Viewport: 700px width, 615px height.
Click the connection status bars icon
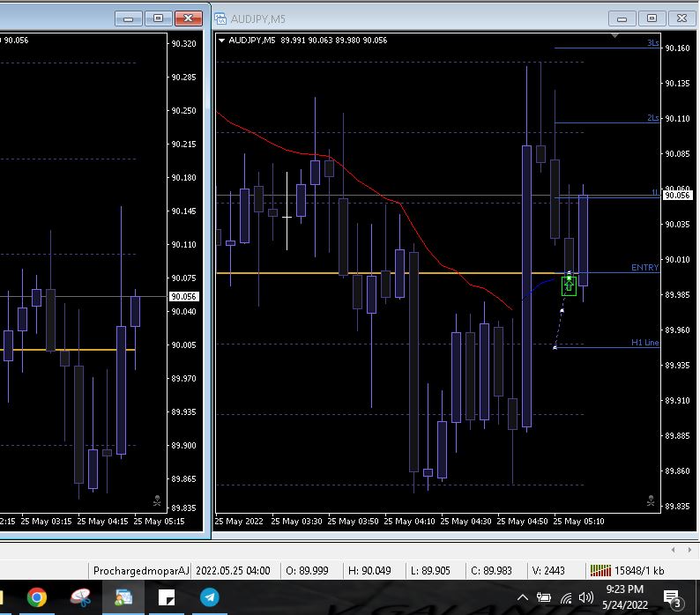point(600,571)
